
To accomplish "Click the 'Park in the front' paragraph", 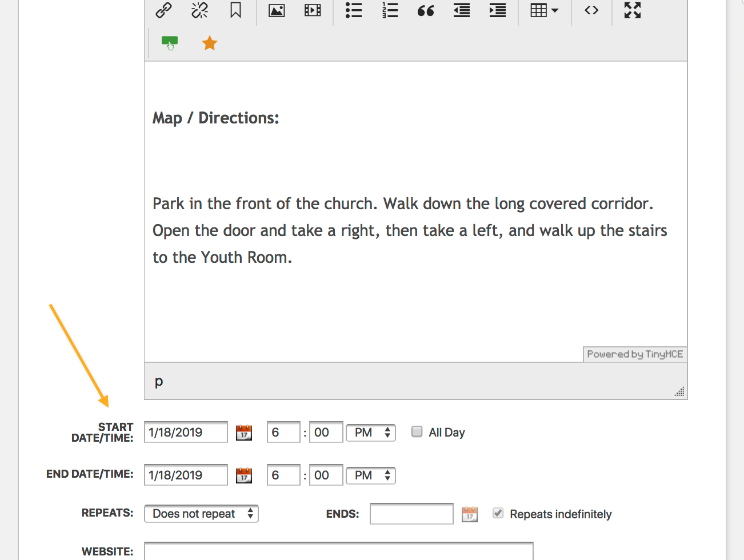I will point(410,230).
